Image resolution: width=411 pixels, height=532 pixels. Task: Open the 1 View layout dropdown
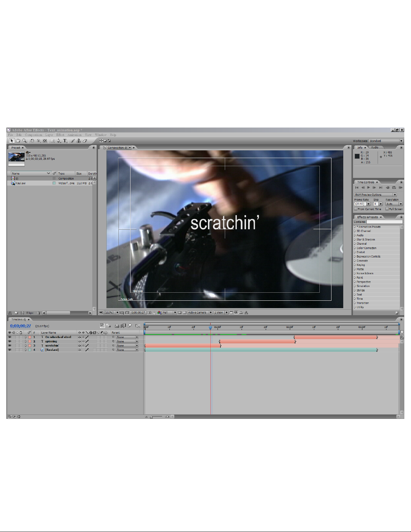[221, 312]
